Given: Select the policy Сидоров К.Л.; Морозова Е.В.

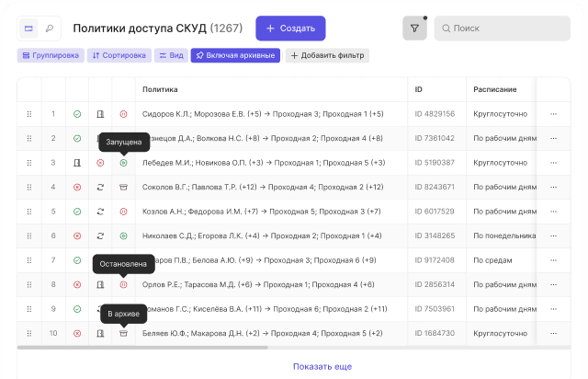Looking at the screenshot, I should point(263,114).
